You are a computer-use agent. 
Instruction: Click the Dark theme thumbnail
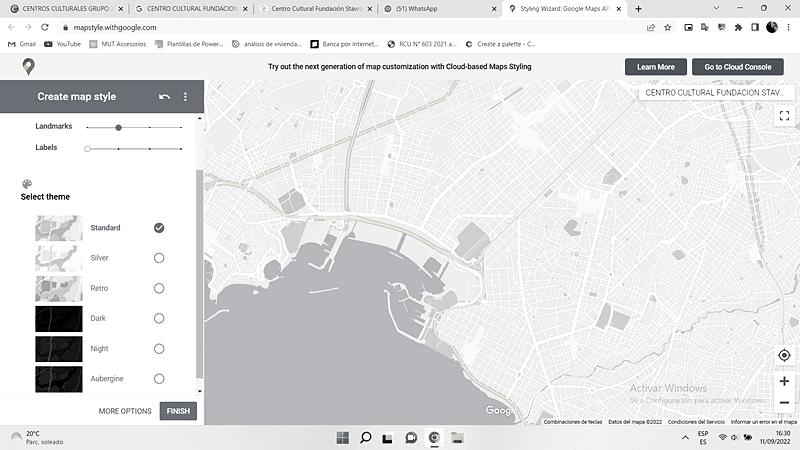pyautogui.click(x=59, y=318)
